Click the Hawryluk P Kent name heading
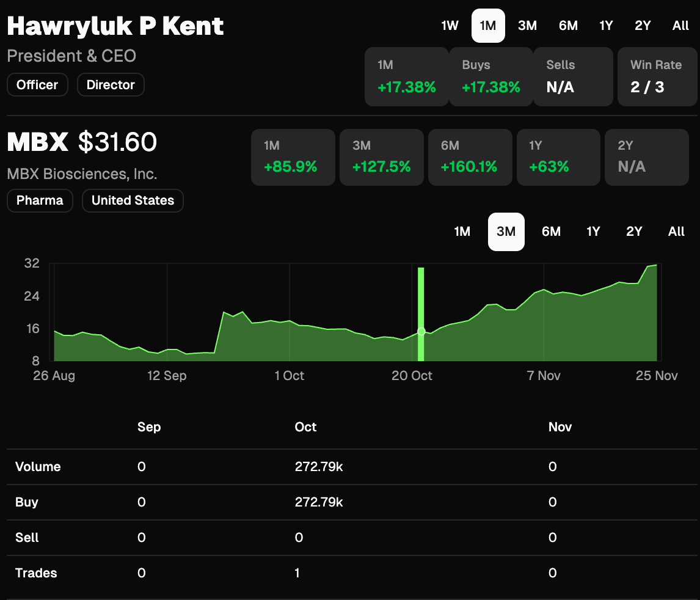 pos(115,27)
